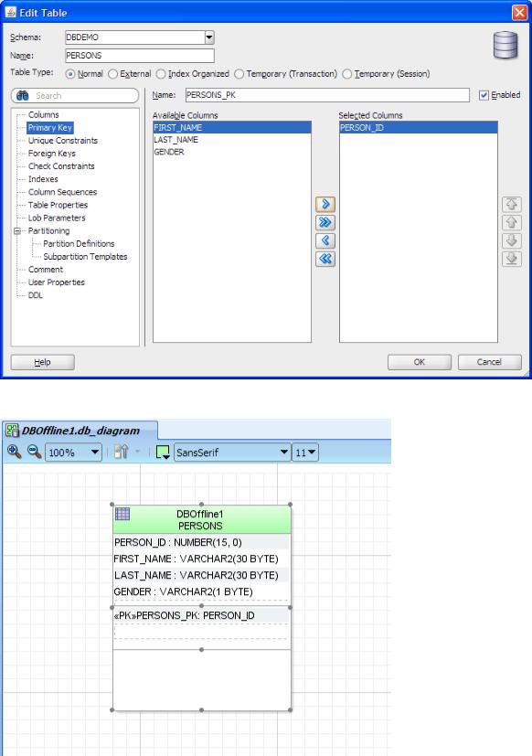Click the bring-to-front arrange icon in diagram toolbar
Viewport: 532px width, 756px height.
pyautogui.click(x=121, y=452)
